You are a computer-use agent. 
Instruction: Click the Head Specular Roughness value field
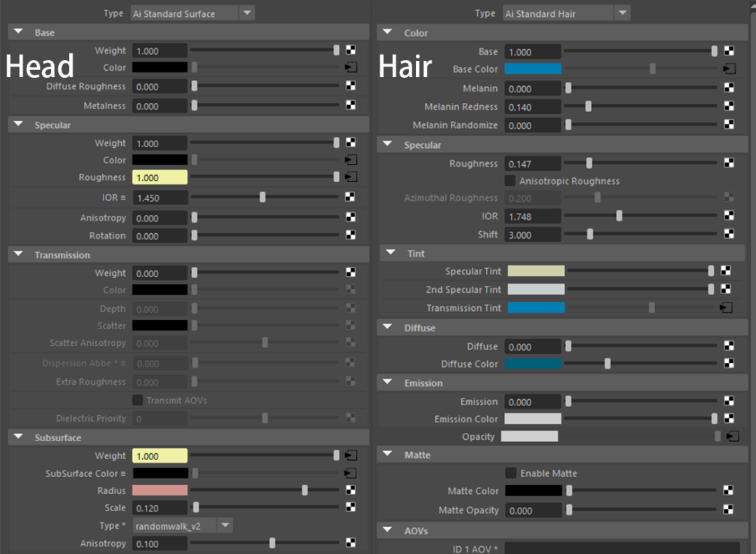(x=160, y=178)
